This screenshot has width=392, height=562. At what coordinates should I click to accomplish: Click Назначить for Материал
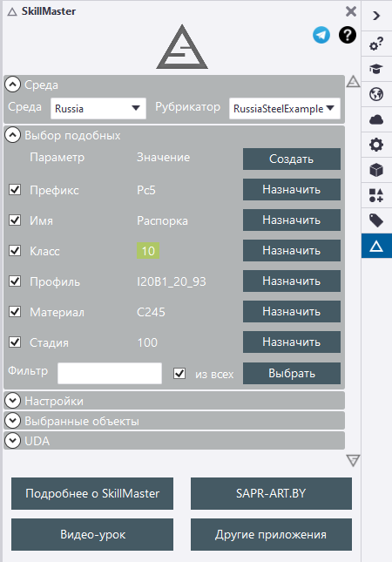pos(292,311)
